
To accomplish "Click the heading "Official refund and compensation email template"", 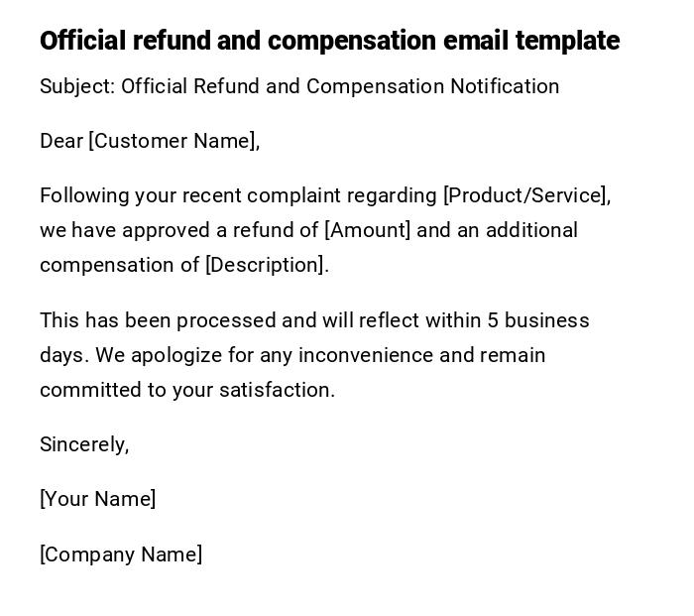I will [x=329, y=41].
